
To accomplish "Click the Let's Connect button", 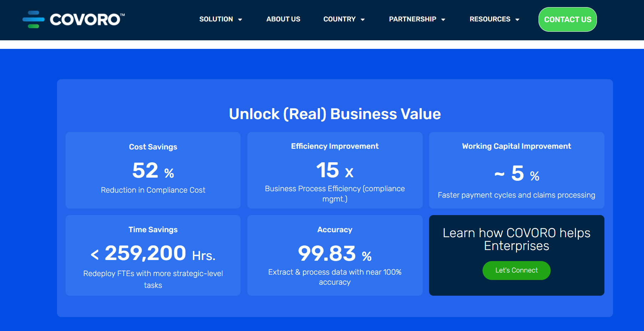I will pyautogui.click(x=516, y=270).
